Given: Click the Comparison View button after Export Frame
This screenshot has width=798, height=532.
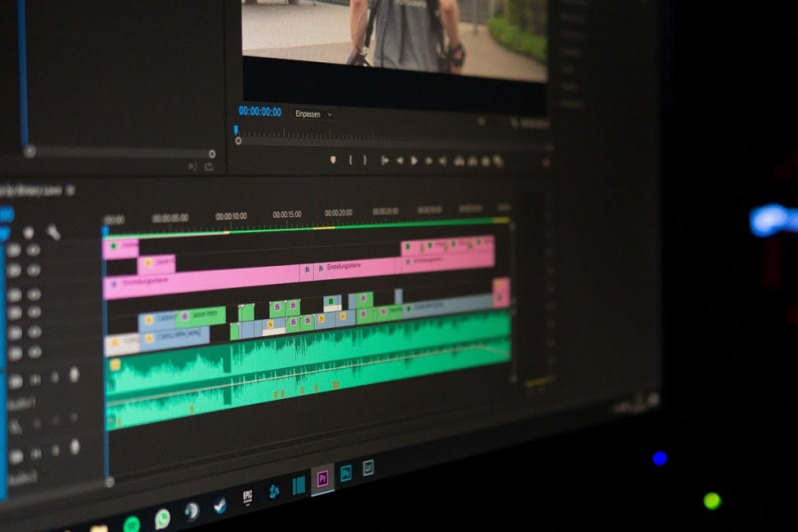Looking at the screenshot, I should (x=498, y=162).
